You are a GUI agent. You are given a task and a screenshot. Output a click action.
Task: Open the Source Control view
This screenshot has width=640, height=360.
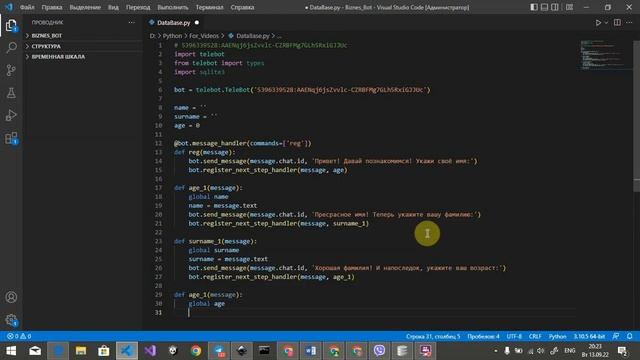pyautogui.click(x=11, y=70)
